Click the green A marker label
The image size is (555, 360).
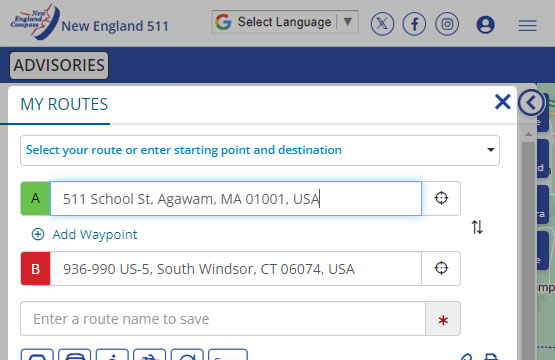coord(35,199)
